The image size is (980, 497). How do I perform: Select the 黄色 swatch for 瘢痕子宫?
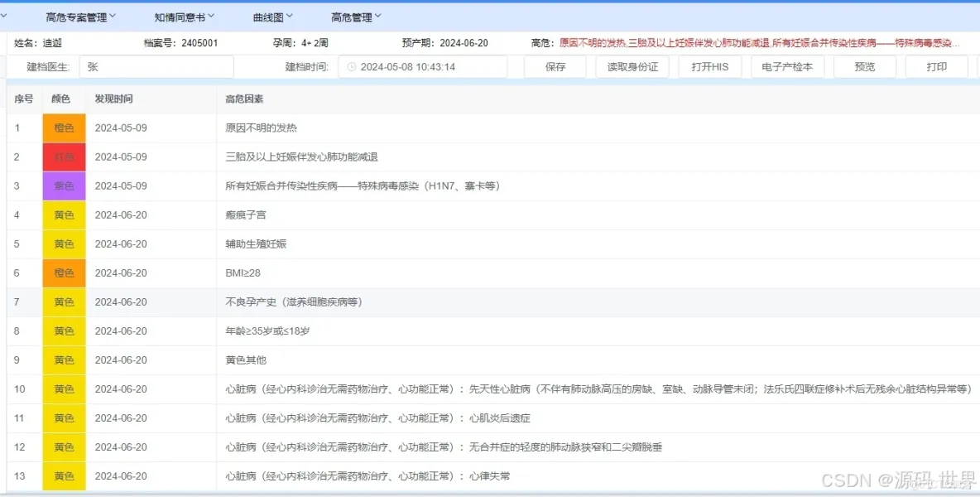click(64, 215)
